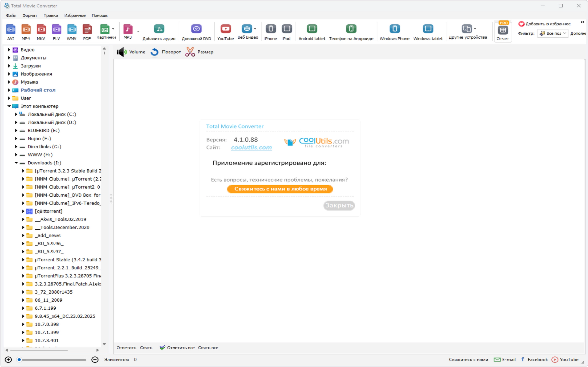Click the tree horizontal scrollbar
Viewport: 588px width, 367px height.
[39, 350]
